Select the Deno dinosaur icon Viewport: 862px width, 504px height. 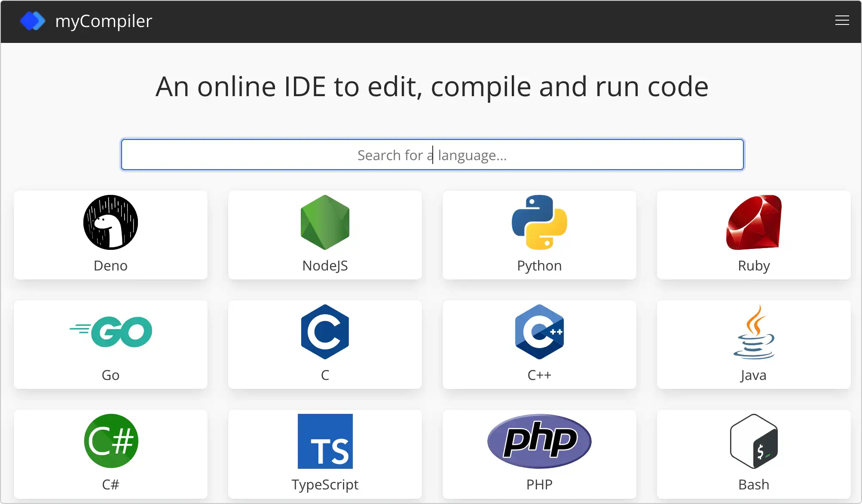coord(110,222)
